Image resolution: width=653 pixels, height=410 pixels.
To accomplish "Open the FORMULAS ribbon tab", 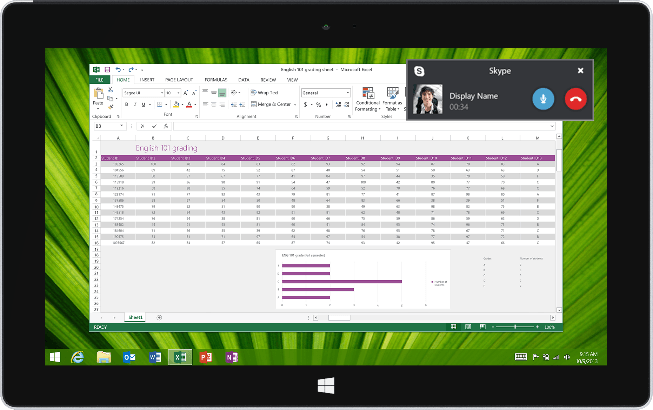I will pos(218,79).
